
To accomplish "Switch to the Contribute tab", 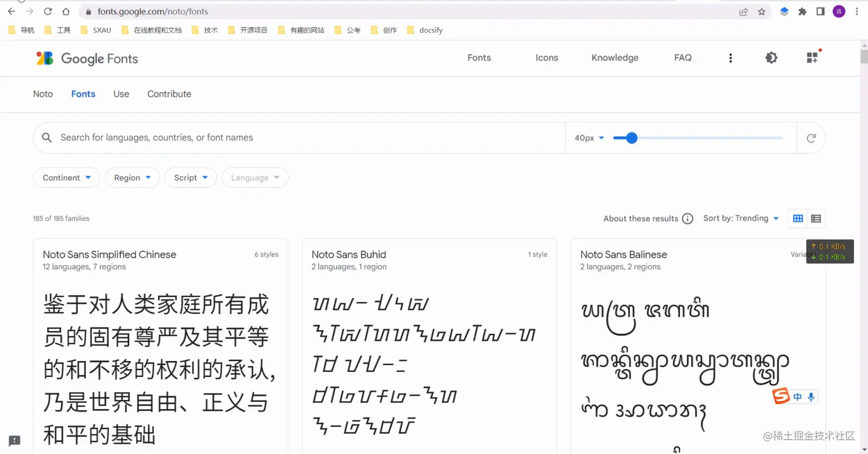I will [169, 94].
